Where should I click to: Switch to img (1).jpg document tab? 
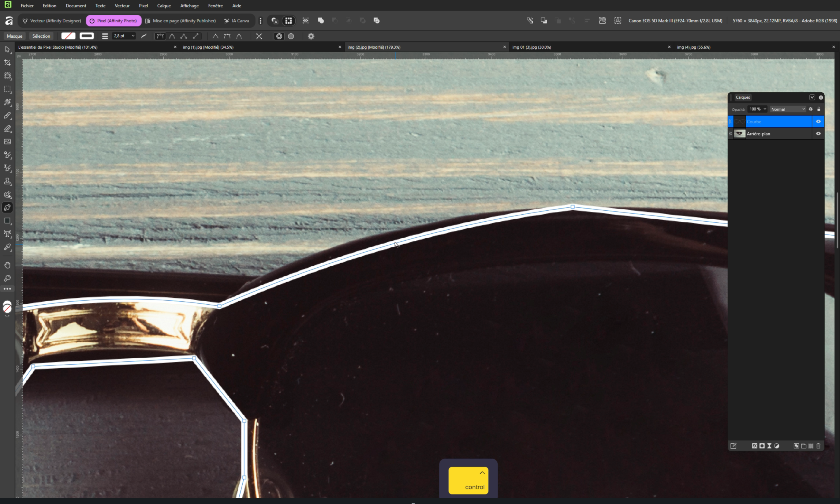(x=208, y=47)
